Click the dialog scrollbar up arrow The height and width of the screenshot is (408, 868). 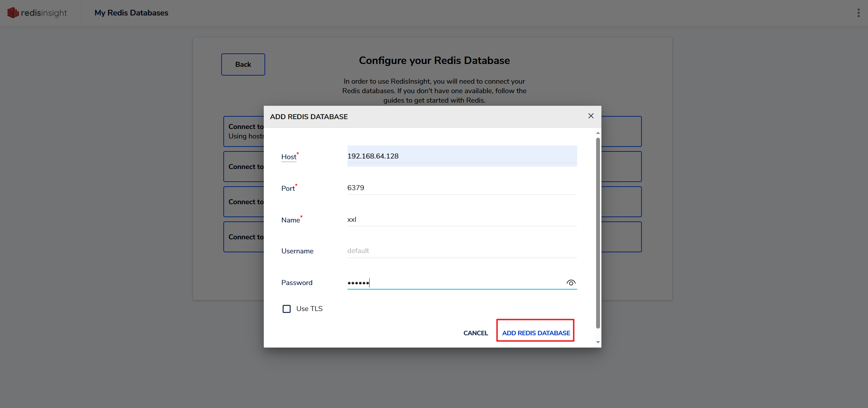pos(598,133)
